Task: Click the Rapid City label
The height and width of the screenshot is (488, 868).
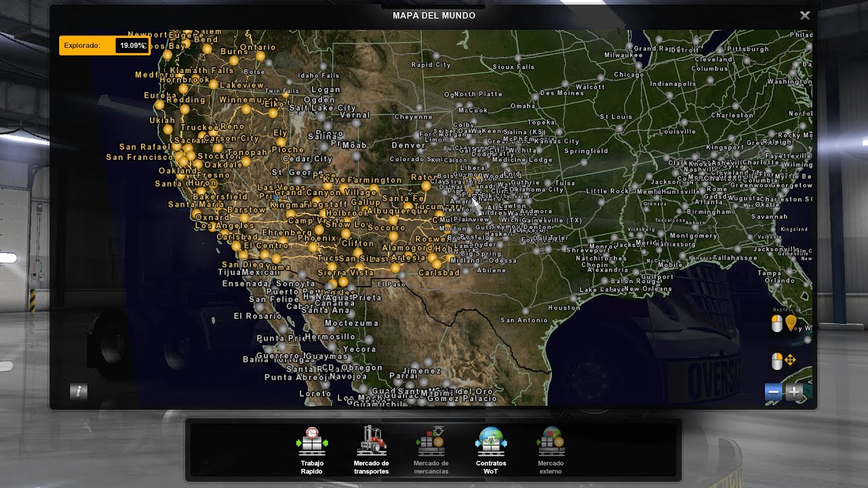Action: pos(431,65)
